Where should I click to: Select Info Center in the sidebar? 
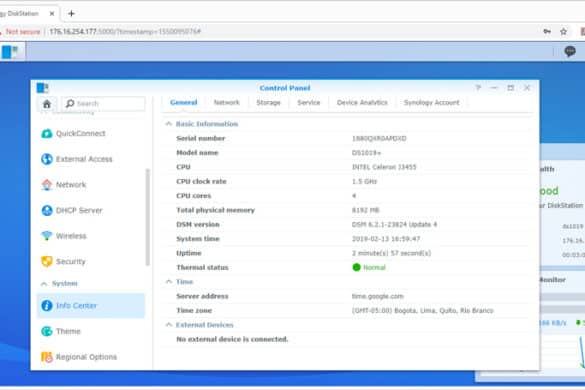tap(91, 306)
